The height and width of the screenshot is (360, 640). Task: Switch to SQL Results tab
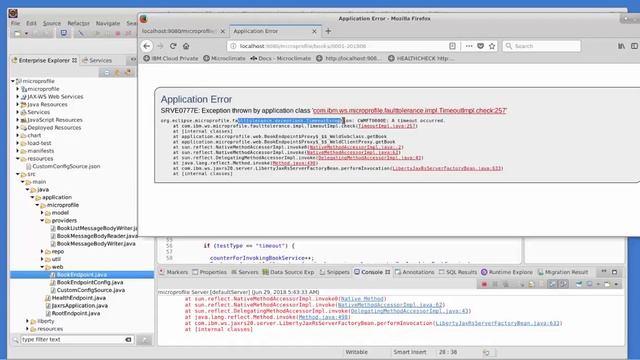457,272
